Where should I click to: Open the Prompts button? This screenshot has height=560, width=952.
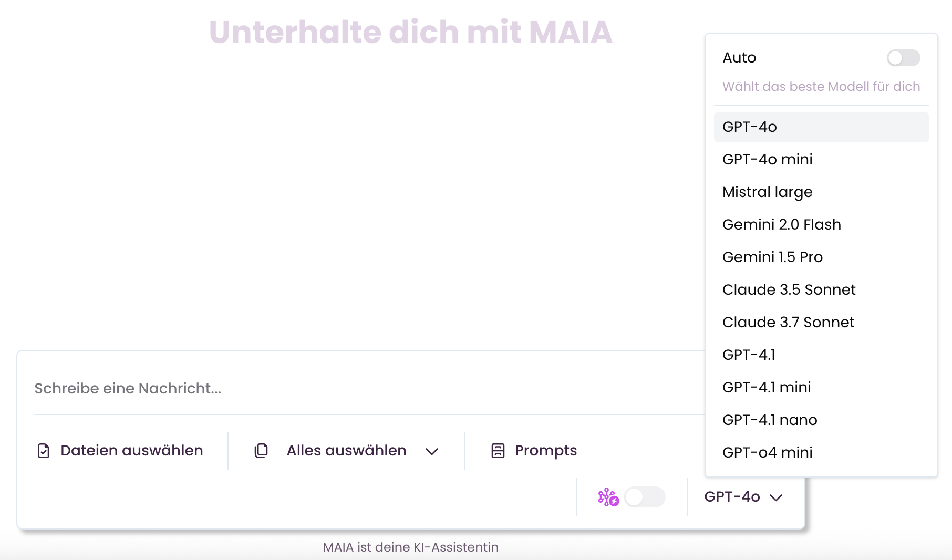[534, 451]
